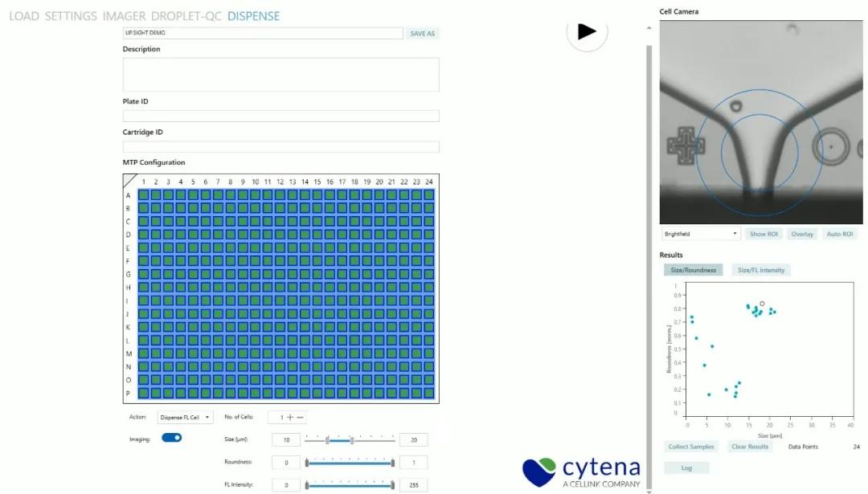Open the Brightfield imaging mode dropdown

click(x=700, y=234)
